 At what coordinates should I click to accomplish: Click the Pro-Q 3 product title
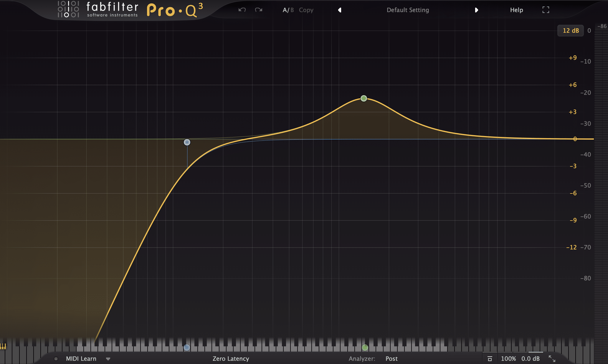click(175, 10)
